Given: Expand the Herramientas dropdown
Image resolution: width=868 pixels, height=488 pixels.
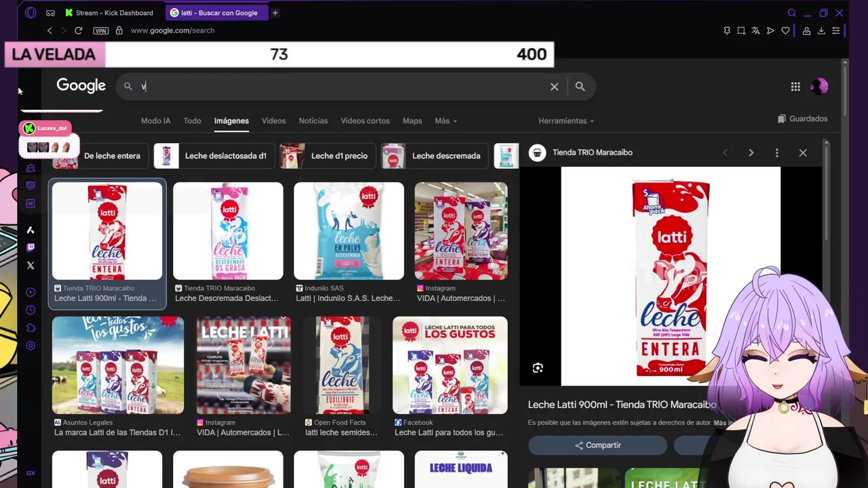Looking at the screenshot, I should pos(566,121).
